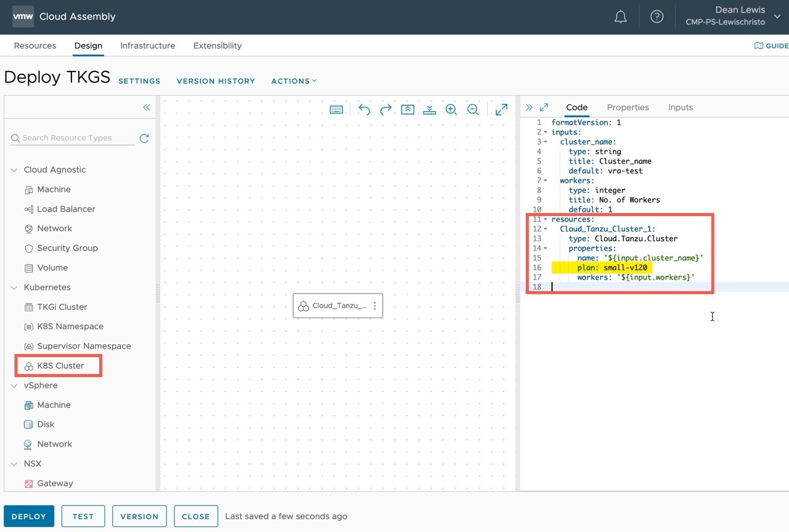
Task: Maximize the code editor panel
Action: (544, 107)
